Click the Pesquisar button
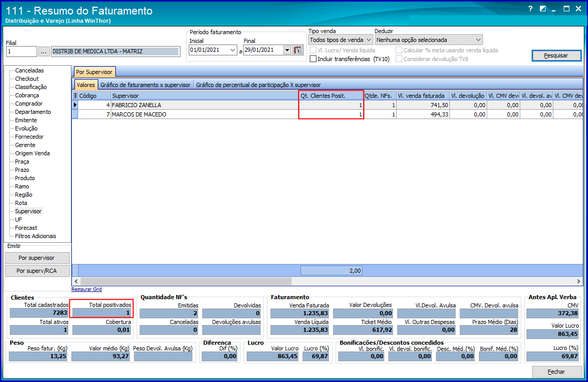Image resolution: width=588 pixels, height=382 pixels. (556, 55)
